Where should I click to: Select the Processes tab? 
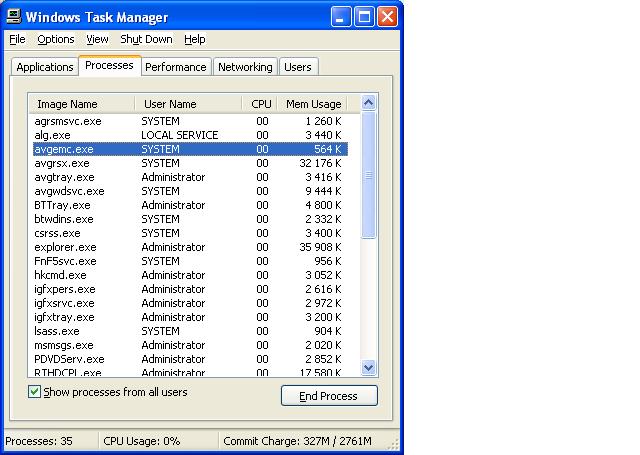(x=109, y=65)
